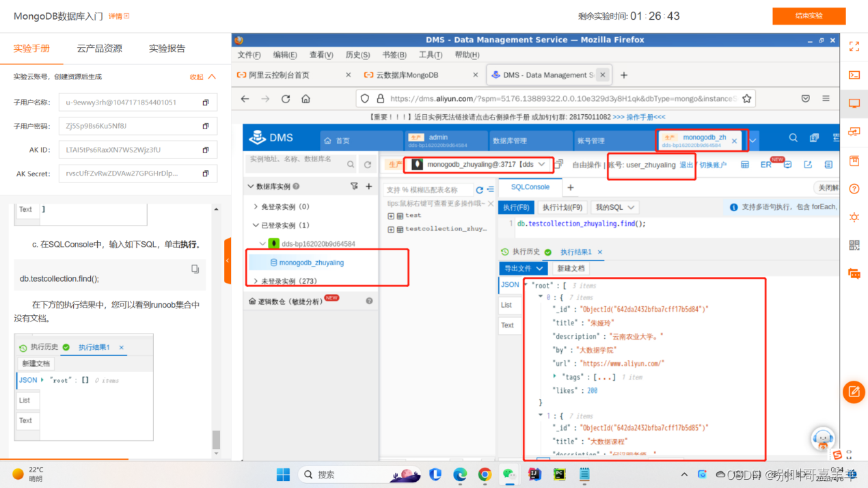Click the Firefox URL address bar
The height and width of the screenshot is (488, 868).
coord(556,98)
